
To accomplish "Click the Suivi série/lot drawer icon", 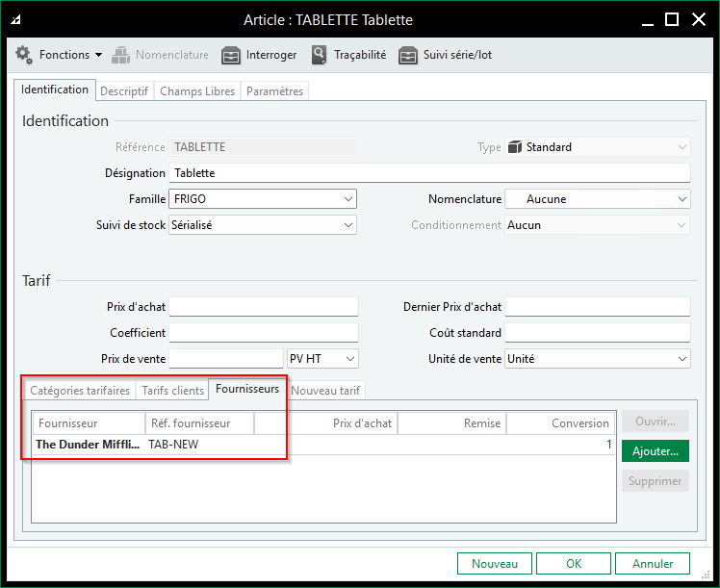I will click(408, 55).
